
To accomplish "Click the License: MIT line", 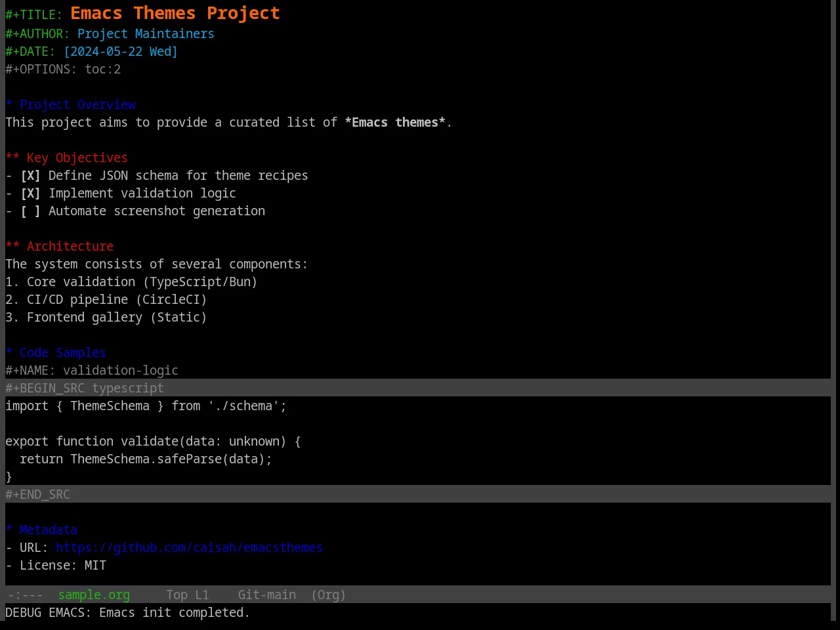I will [x=56, y=566].
